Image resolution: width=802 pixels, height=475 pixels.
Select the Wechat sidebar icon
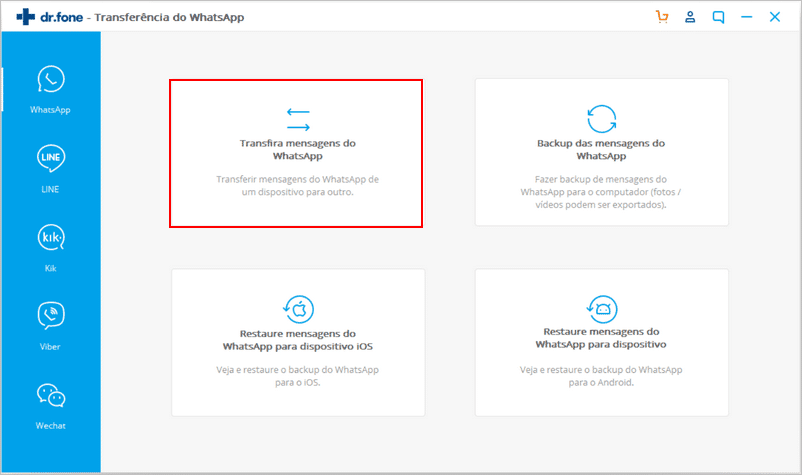tap(51, 395)
